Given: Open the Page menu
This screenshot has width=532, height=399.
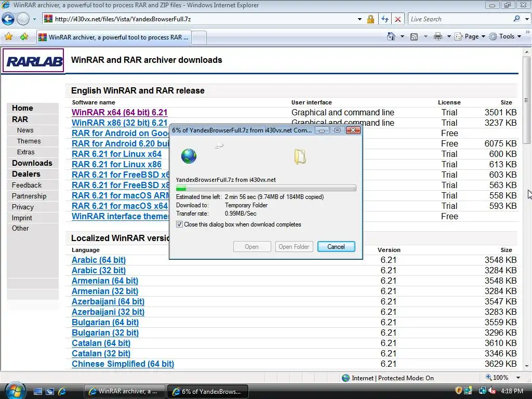Looking at the screenshot, I should click(x=470, y=36).
